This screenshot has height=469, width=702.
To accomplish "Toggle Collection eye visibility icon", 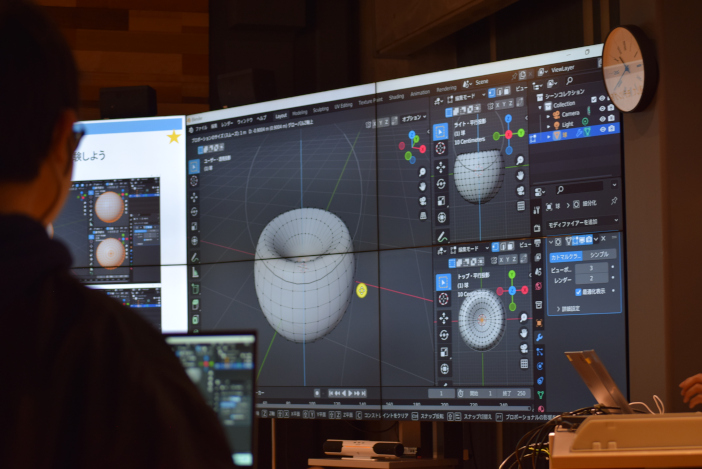I will click(602, 98).
